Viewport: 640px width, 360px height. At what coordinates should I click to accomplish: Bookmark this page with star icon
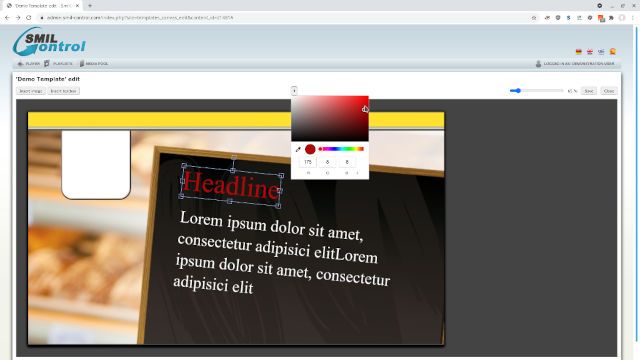[534, 18]
